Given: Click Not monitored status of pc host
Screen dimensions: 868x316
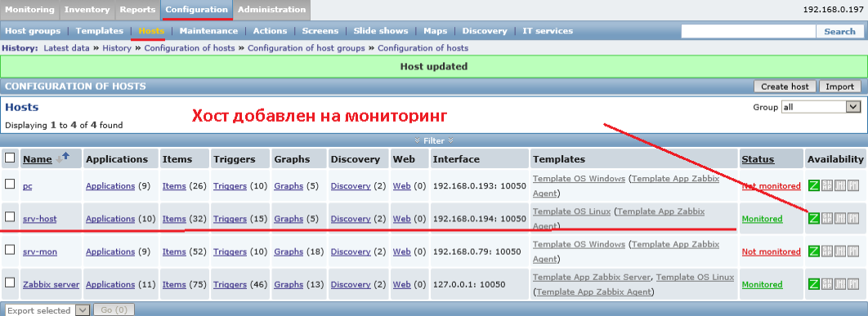Looking at the screenshot, I should coord(771,186).
